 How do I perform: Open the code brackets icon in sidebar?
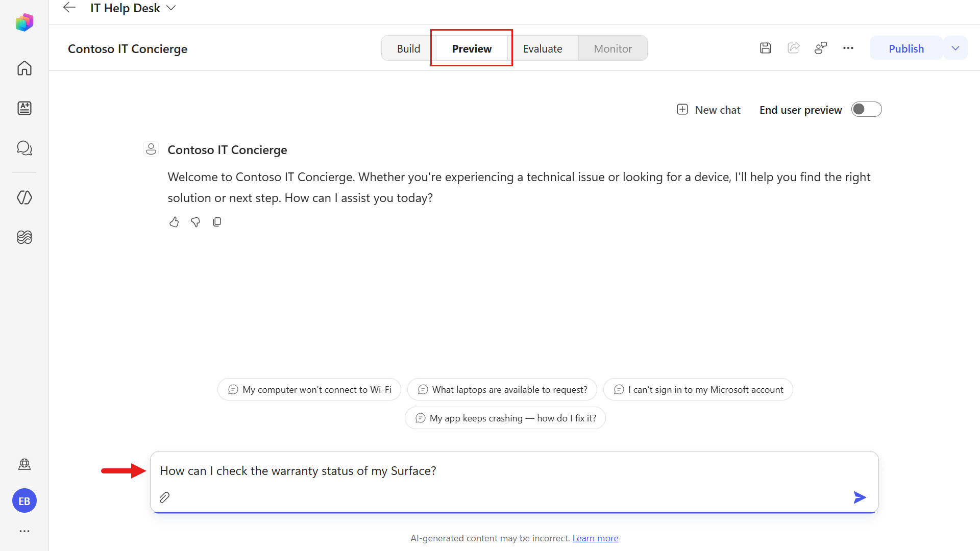click(x=24, y=197)
